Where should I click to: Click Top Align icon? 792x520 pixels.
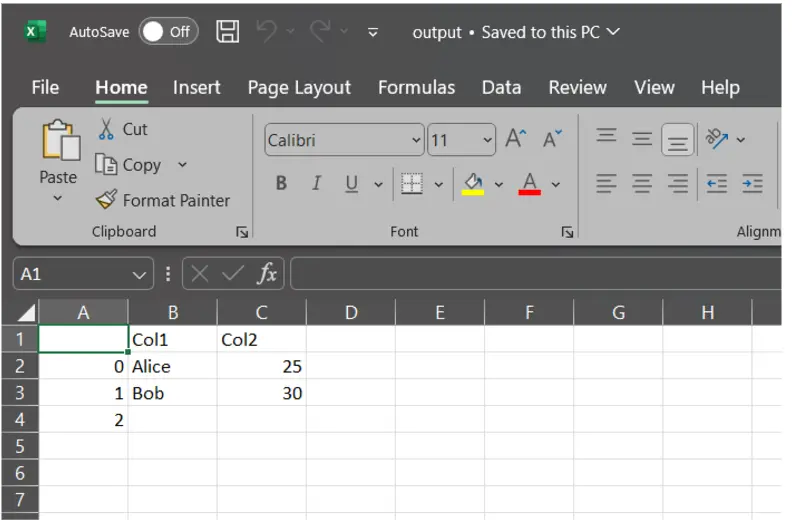coord(606,136)
